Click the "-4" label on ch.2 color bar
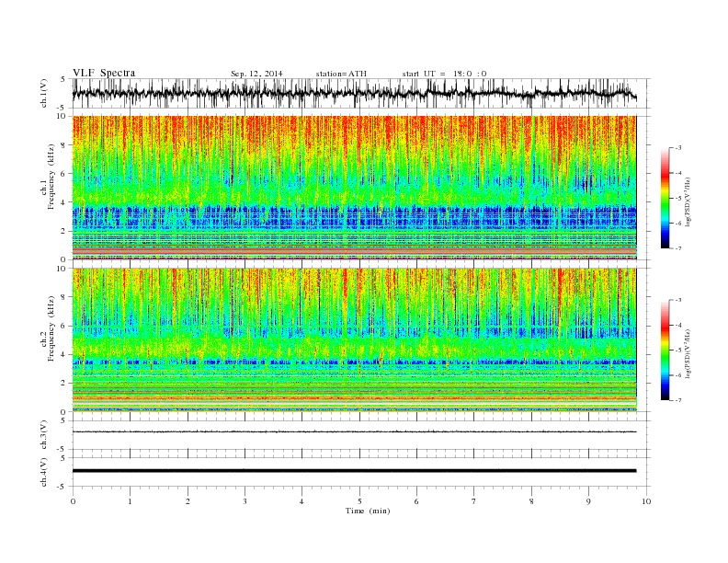The height and width of the screenshot is (563, 728). [677, 325]
